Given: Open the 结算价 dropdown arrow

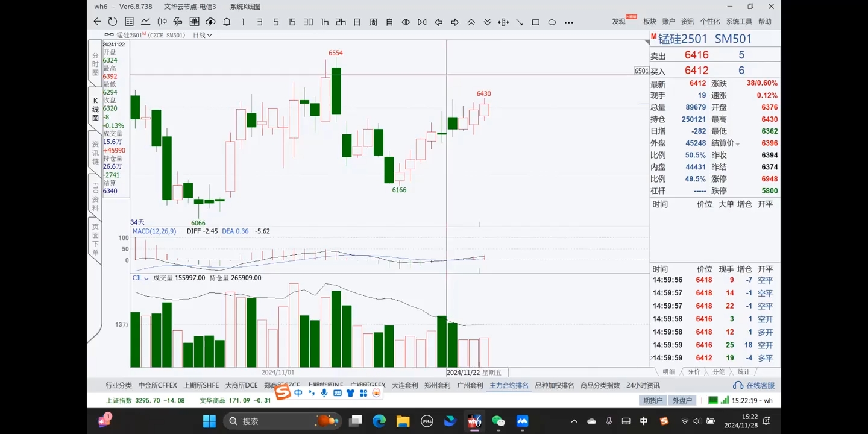Looking at the screenshot, I should (737, 144).
